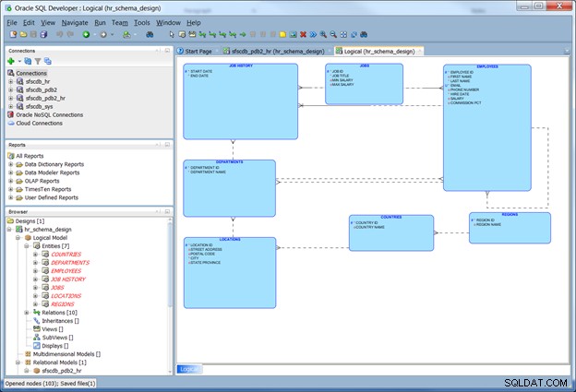Click the green Back navigation icon

point(86,34)
